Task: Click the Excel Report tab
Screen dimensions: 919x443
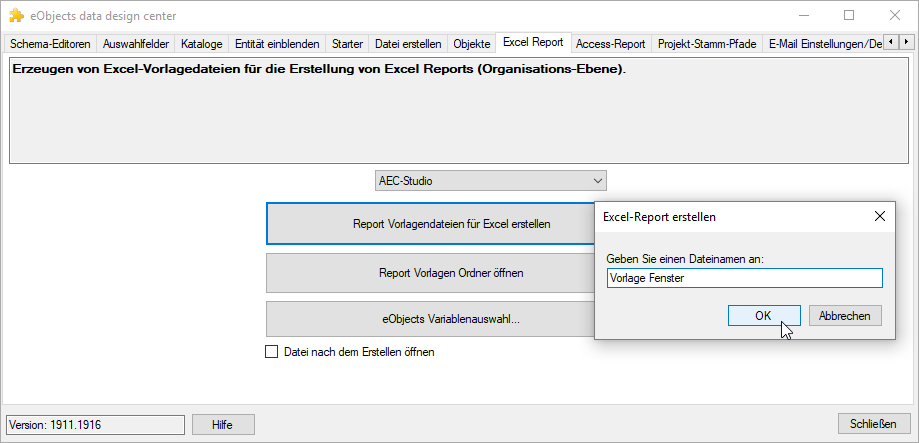Action: tap(533, 43)
